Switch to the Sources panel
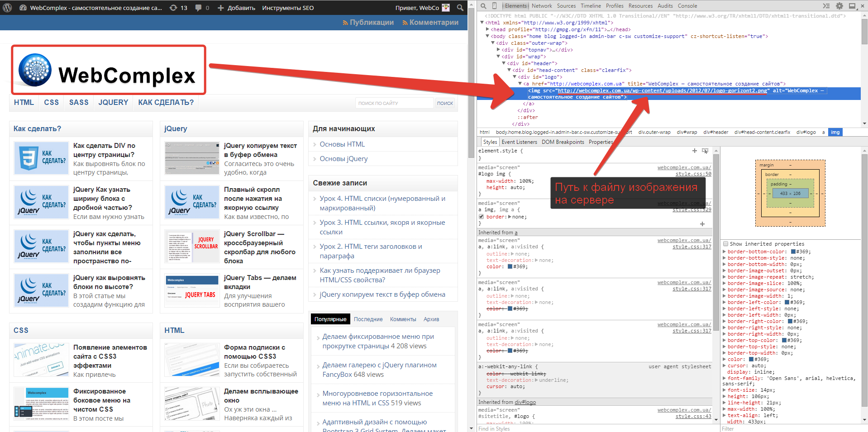This screenshot has width=868, height=432. 566,6
